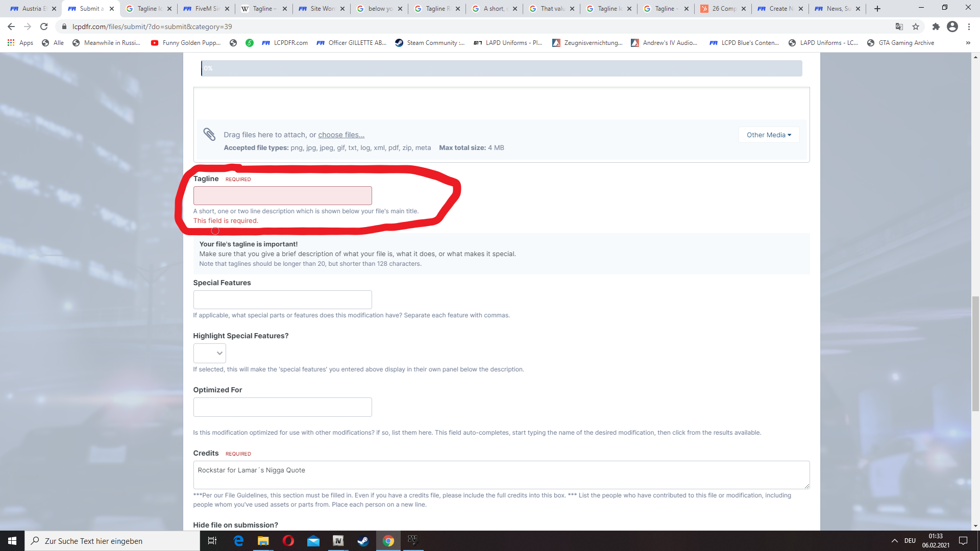Open Chrome profile avatar icon
This screenshot has width=980, height=551.
pyautogui.click(x=952, y=27)
